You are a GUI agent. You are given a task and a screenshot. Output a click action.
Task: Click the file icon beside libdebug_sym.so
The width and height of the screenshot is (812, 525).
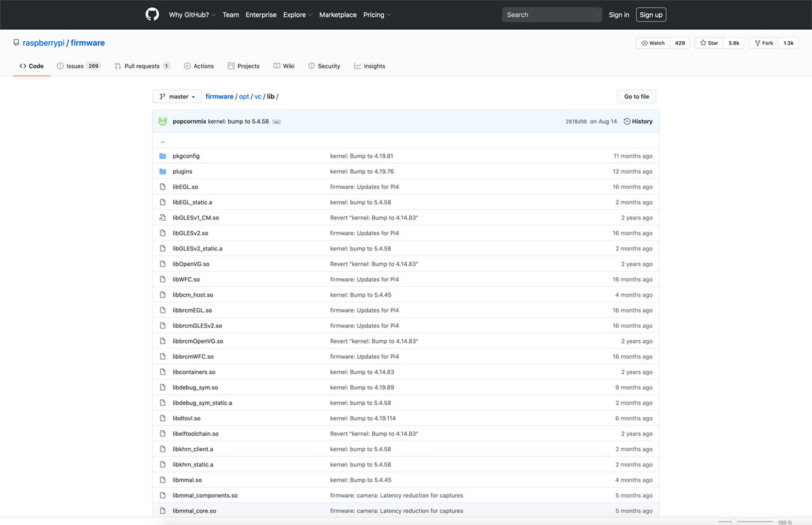162,387
